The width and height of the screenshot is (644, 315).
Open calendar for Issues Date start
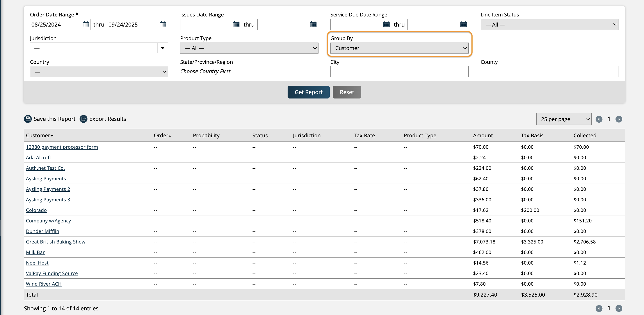coord(236,24)
